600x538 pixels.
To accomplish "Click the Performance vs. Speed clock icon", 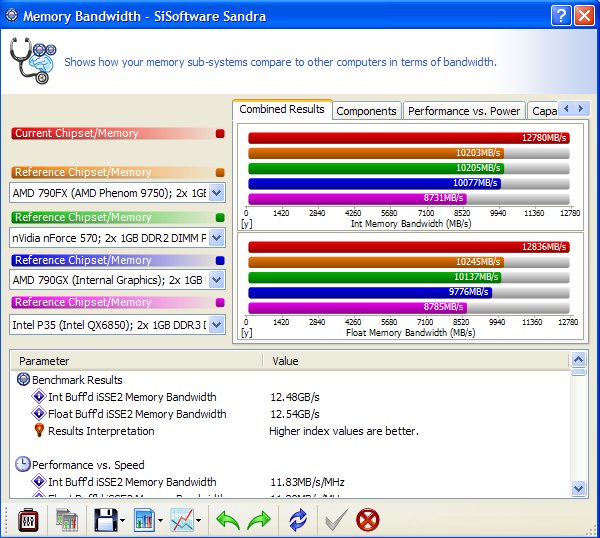I will coord(23,464).
